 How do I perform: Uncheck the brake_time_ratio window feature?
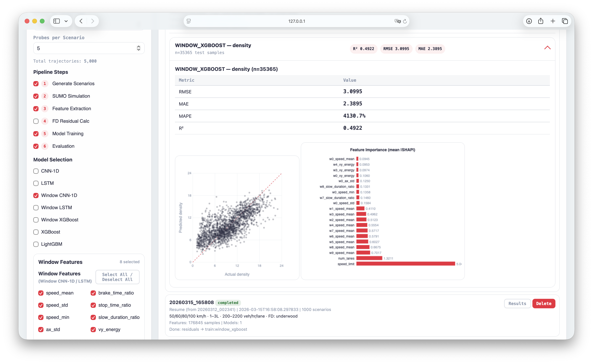[x=93, y=293]
